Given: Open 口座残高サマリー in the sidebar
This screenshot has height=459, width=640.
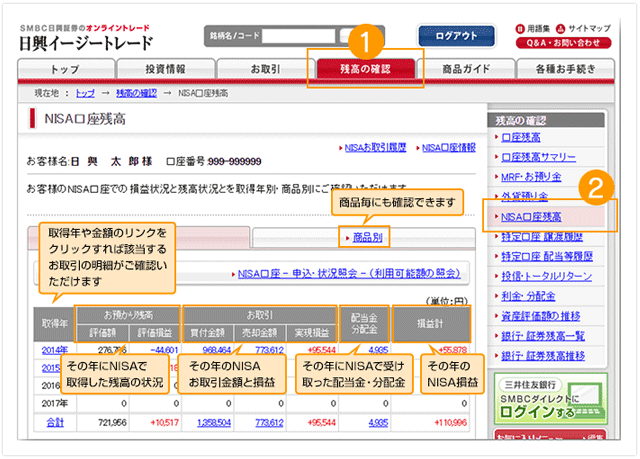Looking at the screenshot, I should point(538,158).
